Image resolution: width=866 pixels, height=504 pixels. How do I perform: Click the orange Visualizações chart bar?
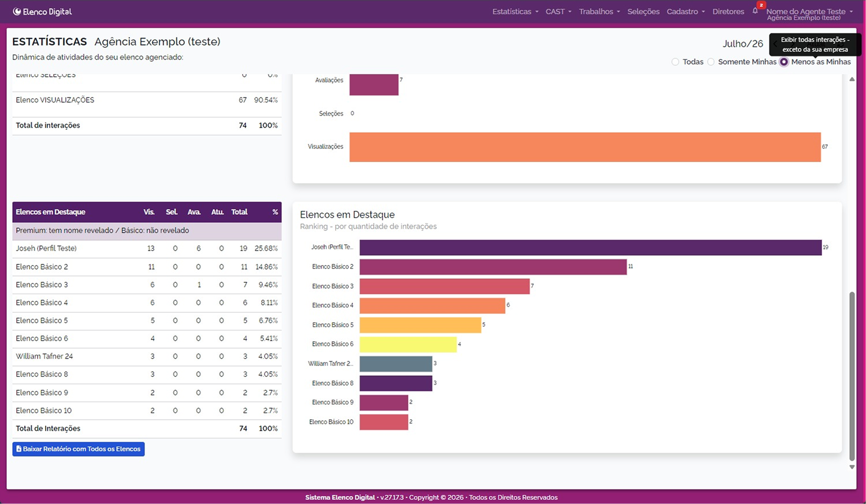click(585, 147)
